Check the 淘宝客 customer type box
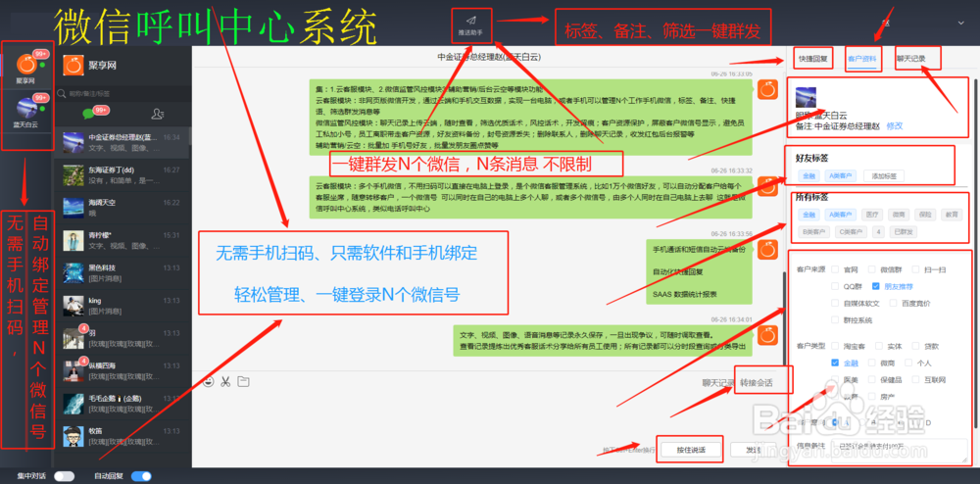Screen dimensions: 980x484 [835, 346]
